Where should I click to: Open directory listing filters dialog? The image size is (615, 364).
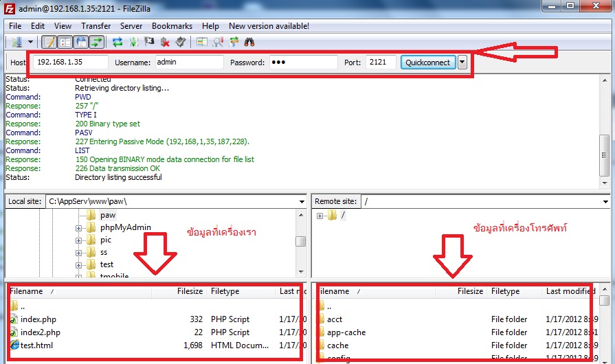click(202, 42)
